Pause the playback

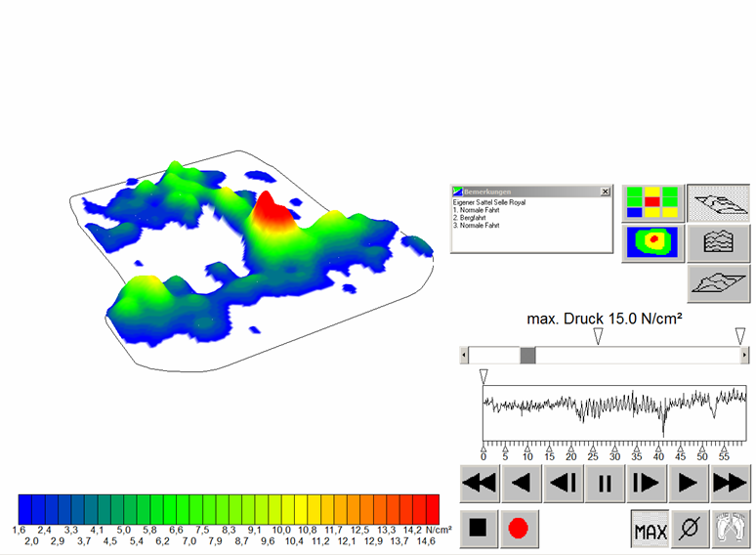click(x=605, y=483)
